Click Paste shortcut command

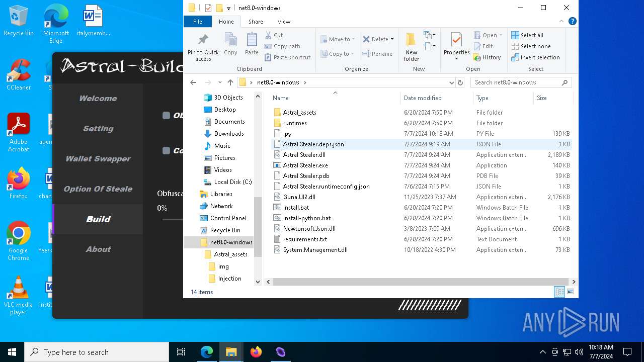pos(288,57)
